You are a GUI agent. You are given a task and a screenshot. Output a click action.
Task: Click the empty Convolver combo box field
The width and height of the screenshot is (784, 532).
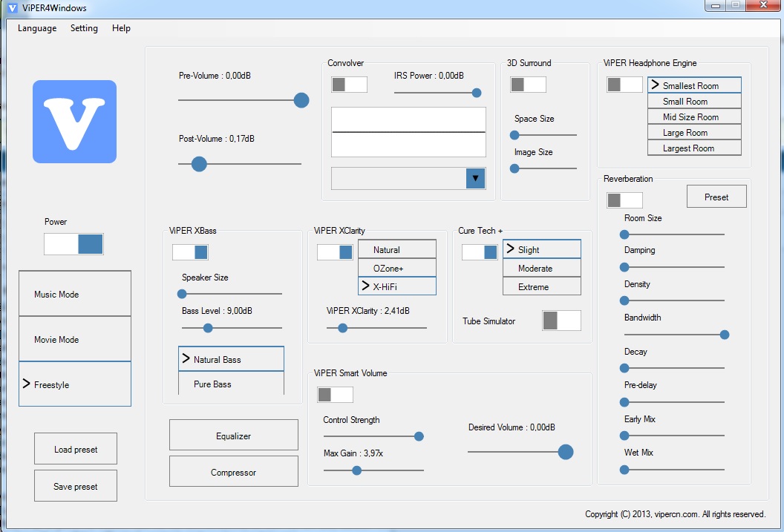[x=399, y=178]
